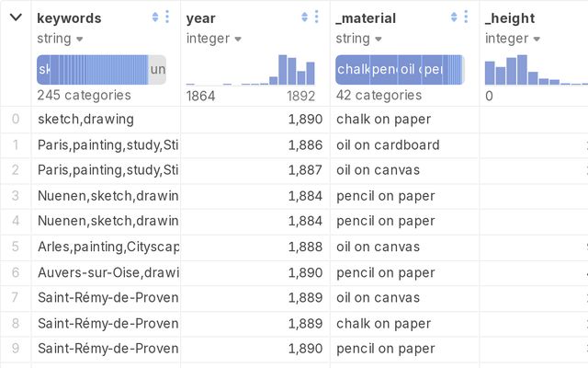Click the 'Auvers-sur-Oise' keywords cell

(x=107, y=272)
